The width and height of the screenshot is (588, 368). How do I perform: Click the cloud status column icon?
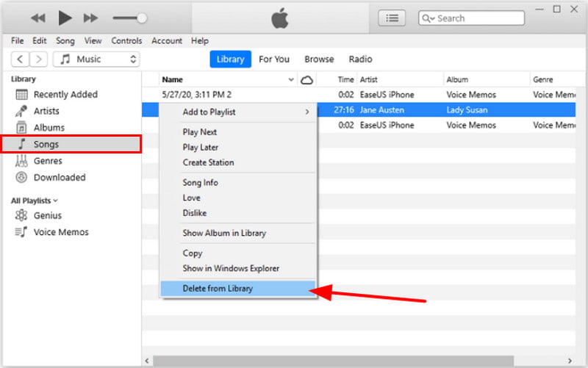306,80
